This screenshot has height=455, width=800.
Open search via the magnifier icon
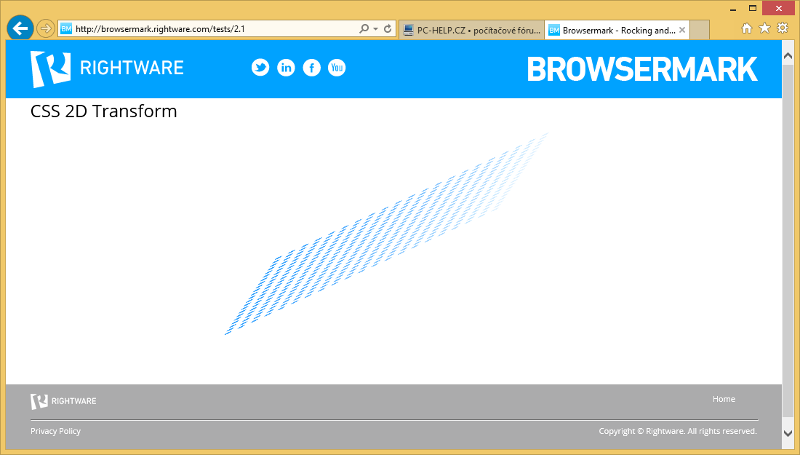click(364, 29)
